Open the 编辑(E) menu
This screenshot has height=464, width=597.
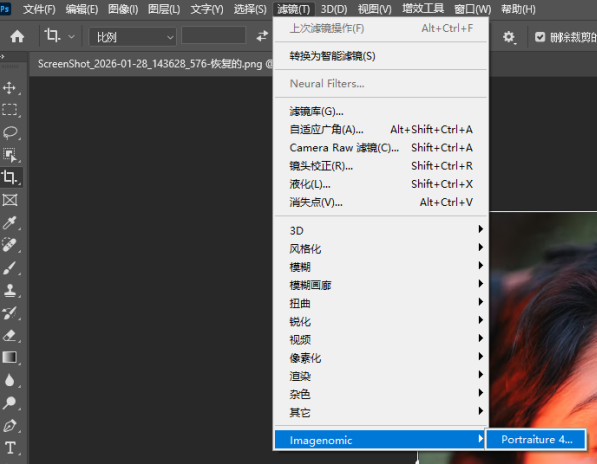pyautogui.click(x=81, y=9)
